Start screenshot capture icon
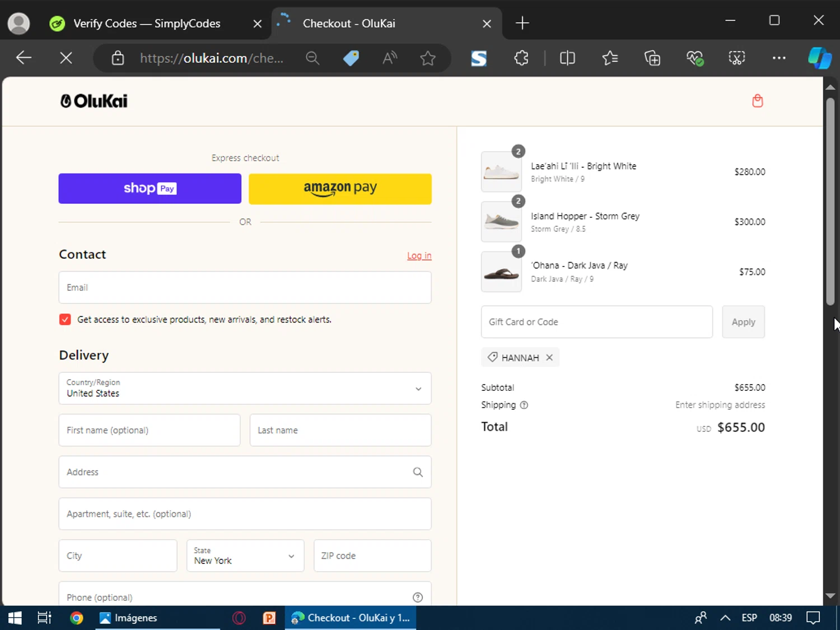 coord(737,58)
